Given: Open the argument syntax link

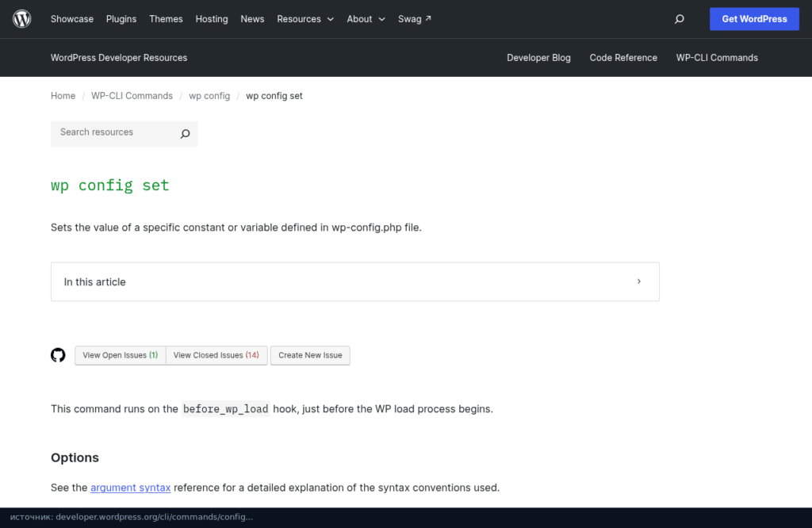Looking at the screenshot, I should [131, 488].
